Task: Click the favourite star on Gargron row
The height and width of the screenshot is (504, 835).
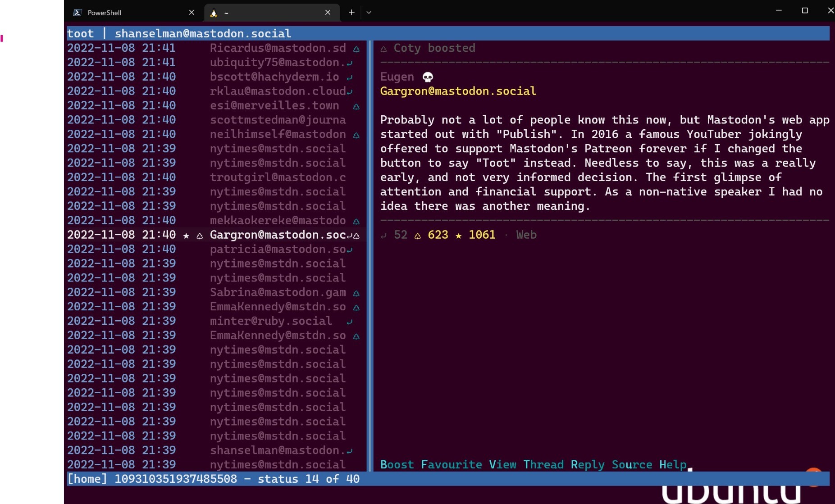Action: click(186, 235)
